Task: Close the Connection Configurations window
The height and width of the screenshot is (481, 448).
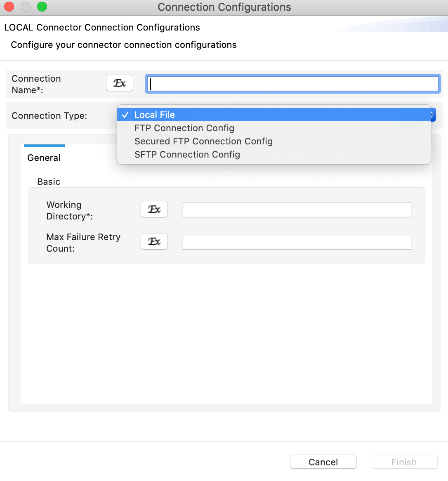Action: point(9,7)
